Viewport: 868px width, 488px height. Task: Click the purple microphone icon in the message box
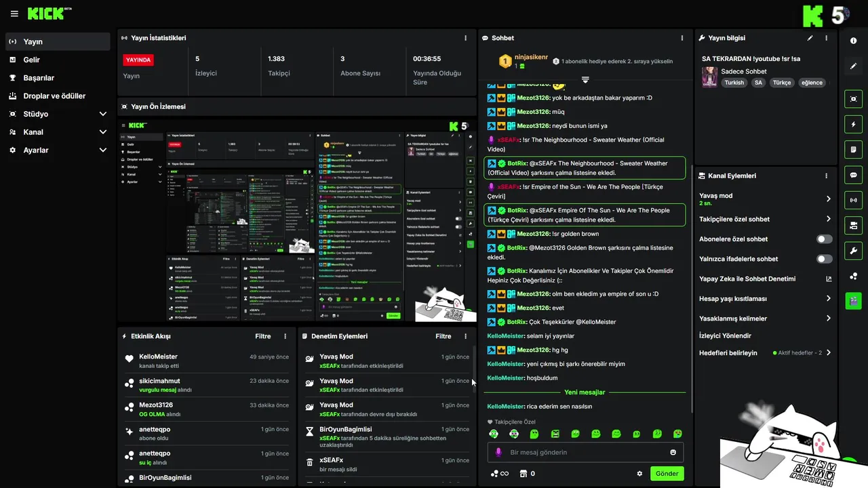[498, 452]
